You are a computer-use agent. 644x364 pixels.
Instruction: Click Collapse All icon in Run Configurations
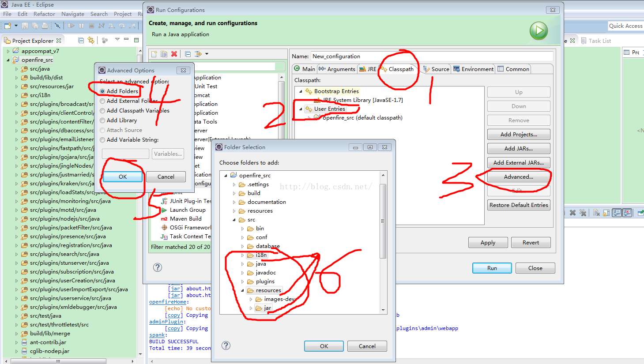pos(188,54)
